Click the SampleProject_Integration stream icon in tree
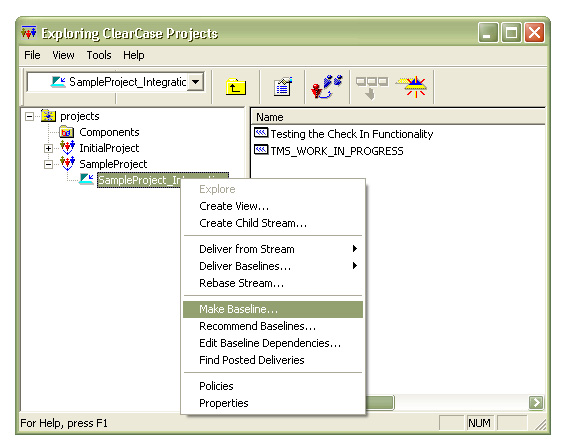Image resolution: width=567 pixels, height=444 pixels. click(86, 179)
